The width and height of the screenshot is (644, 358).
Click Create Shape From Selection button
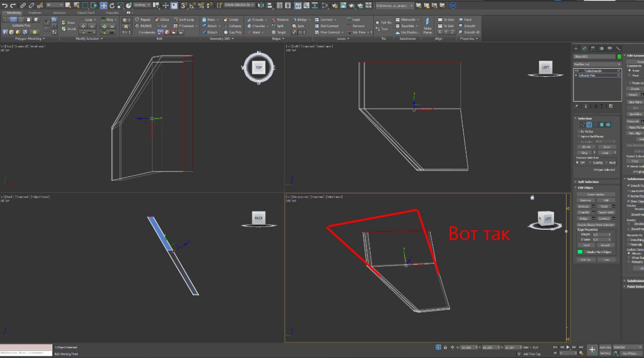pyautogui.click(x=596, y=225)
